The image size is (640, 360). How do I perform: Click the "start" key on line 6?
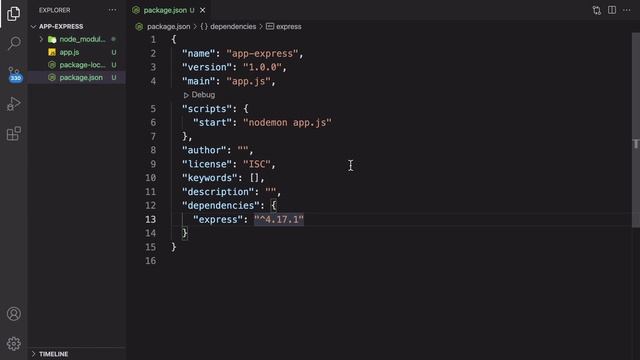pyautogui.click(x=212, y=122)
